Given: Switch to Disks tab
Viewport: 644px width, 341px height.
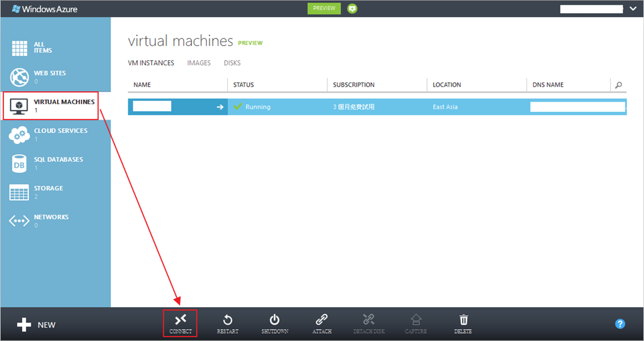Looking at the screenshot, I should [x=233, y=63].
